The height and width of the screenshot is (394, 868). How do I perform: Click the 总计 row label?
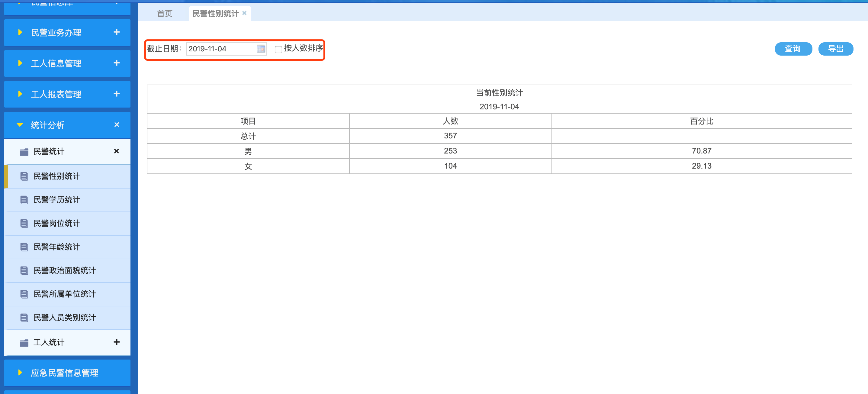(248, 136)
